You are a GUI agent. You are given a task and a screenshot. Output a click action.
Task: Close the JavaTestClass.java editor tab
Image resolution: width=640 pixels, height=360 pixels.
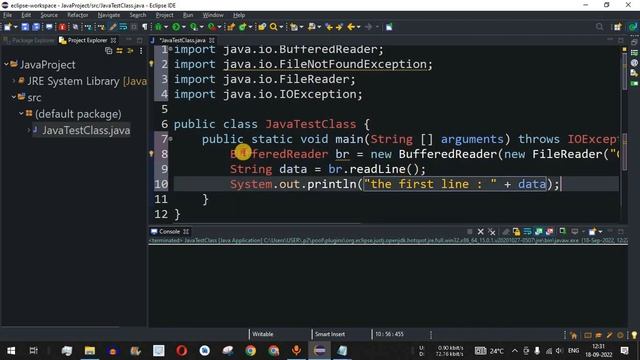point(212,40)
